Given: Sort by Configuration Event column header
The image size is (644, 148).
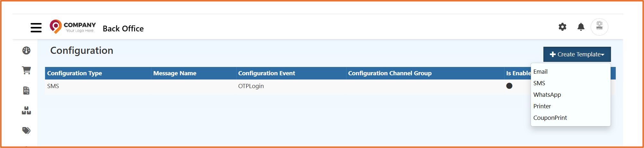Looking at the screenshot, I should click(266, 73).
